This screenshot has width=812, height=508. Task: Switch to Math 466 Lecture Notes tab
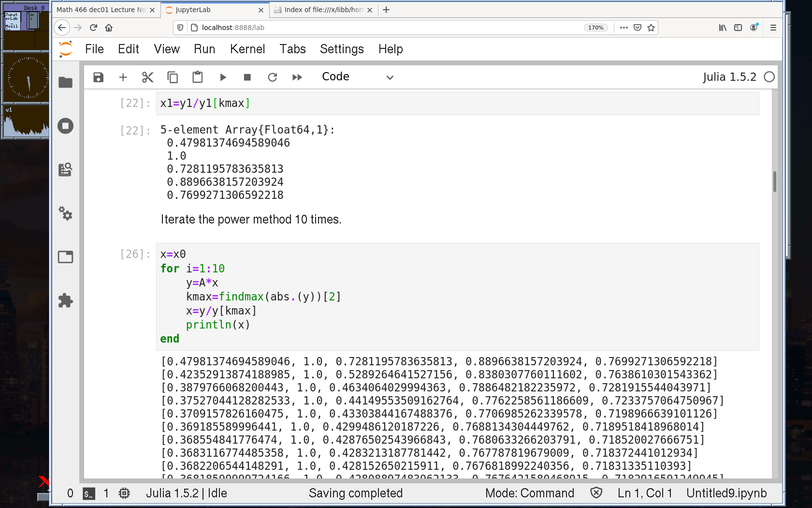[101, 10]
